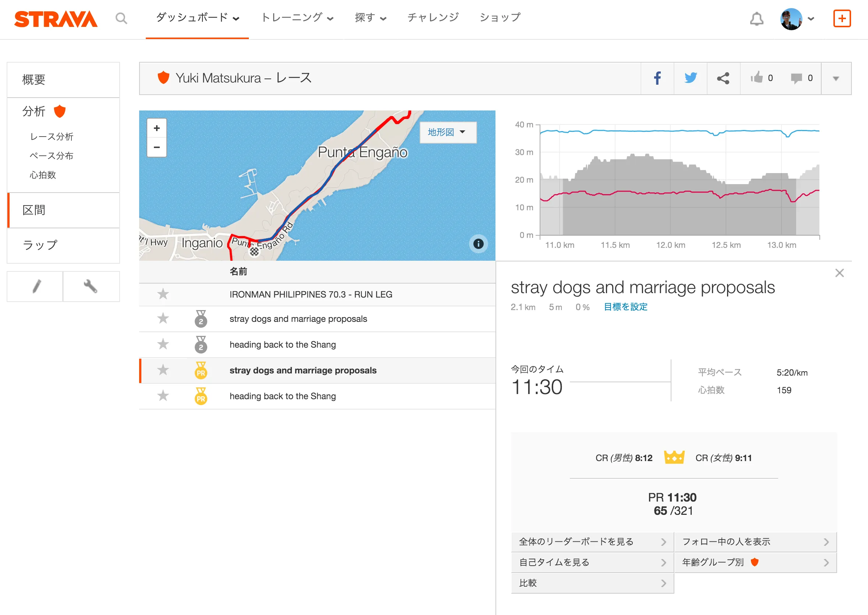Share the activity to Twitter
868x615 pixels.
pyautogui.click(x=691, y=78)
